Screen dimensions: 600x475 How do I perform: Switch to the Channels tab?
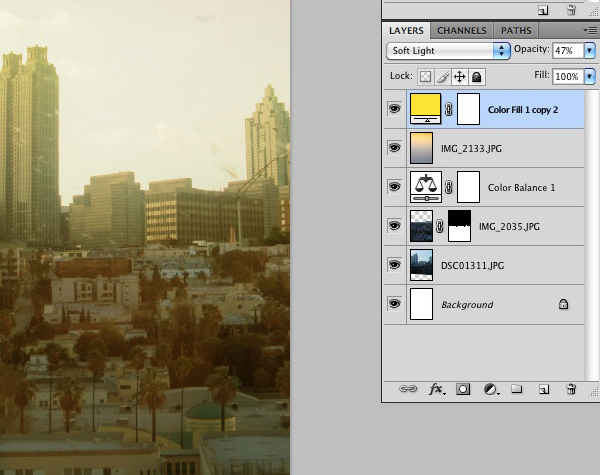(x=462, y=31)
